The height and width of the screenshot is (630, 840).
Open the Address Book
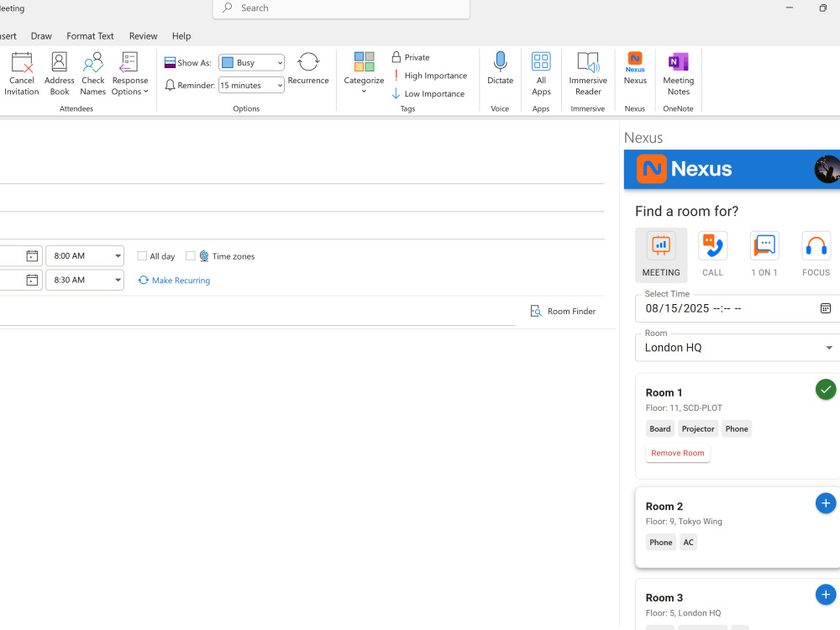pyautogui.click(x=59, y=74)
